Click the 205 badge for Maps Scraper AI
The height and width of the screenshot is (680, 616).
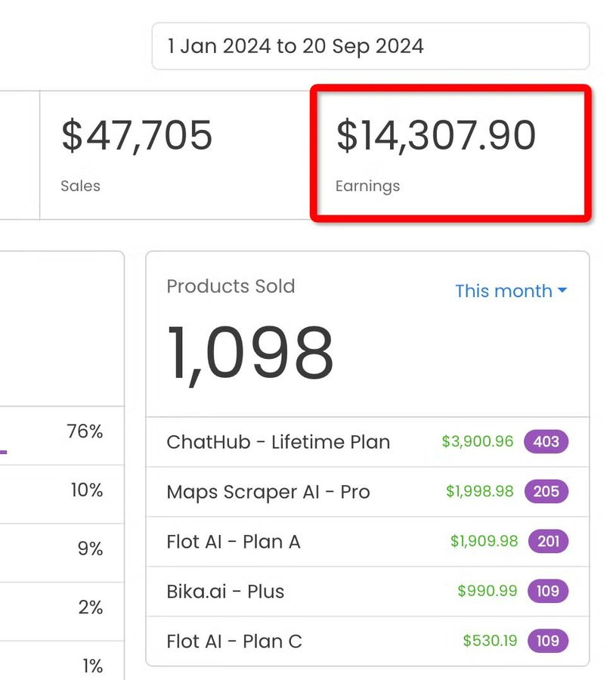tap(546, 492)
